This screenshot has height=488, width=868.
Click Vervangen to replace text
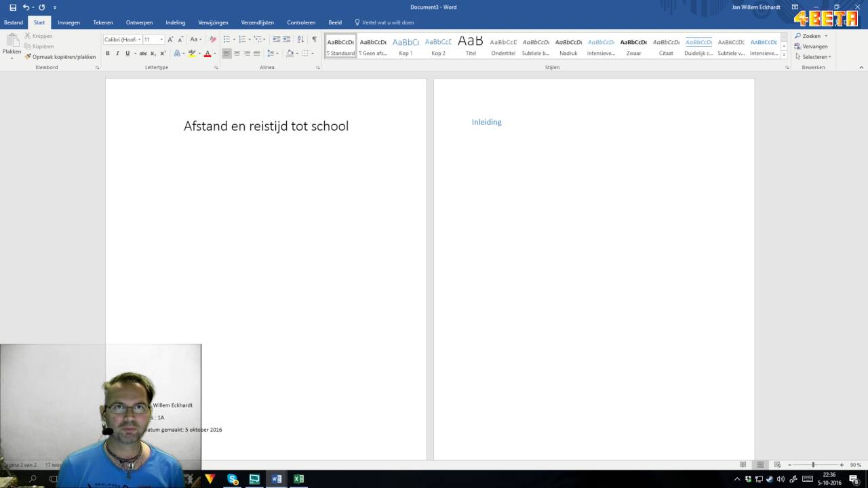811,46
